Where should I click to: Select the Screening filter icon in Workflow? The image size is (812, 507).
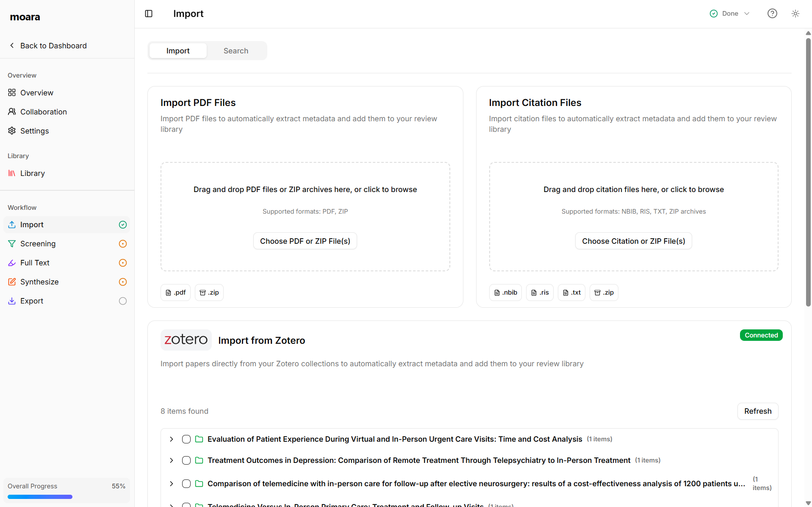(x=11, y=243)
